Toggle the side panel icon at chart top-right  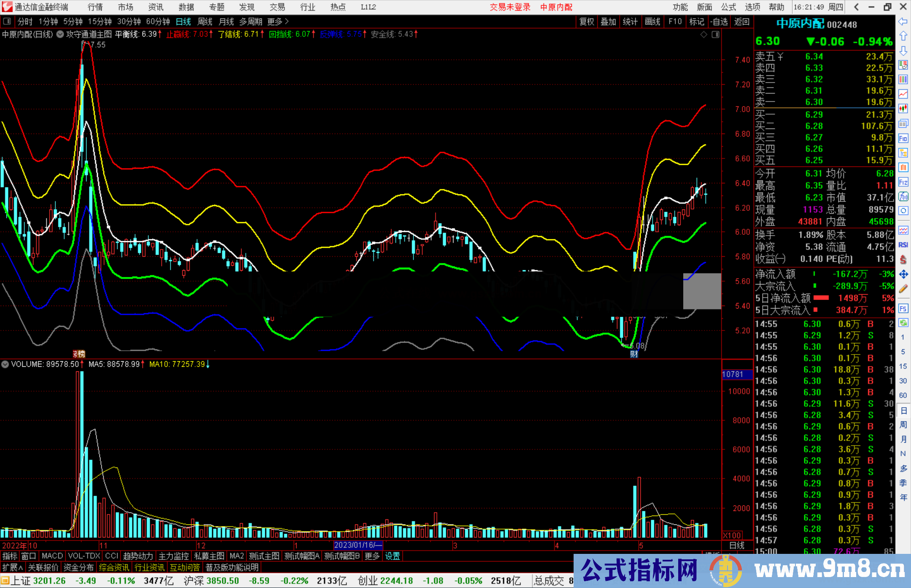(716, 35)
